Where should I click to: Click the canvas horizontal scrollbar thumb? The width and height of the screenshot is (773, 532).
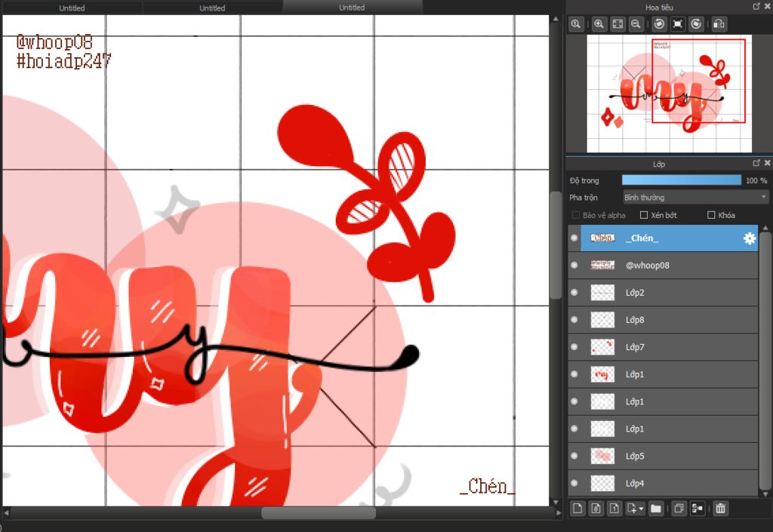319,513
